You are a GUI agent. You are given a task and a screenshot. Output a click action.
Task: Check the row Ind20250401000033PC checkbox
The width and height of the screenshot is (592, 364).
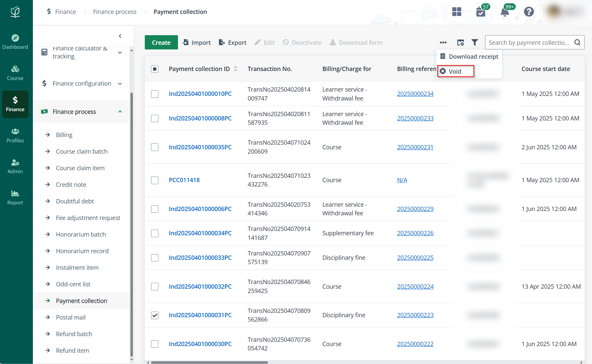coord(155,258)
